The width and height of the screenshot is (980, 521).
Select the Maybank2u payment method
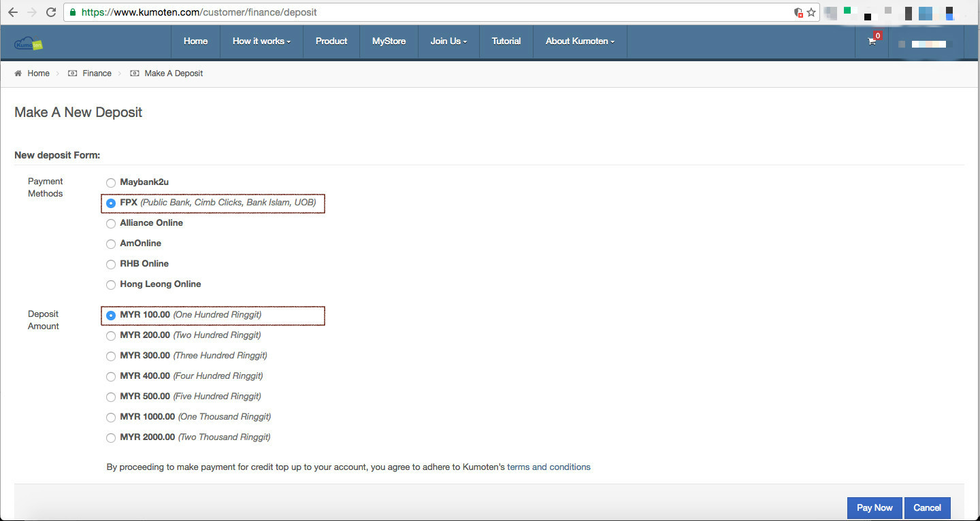(x=111, y=183)
